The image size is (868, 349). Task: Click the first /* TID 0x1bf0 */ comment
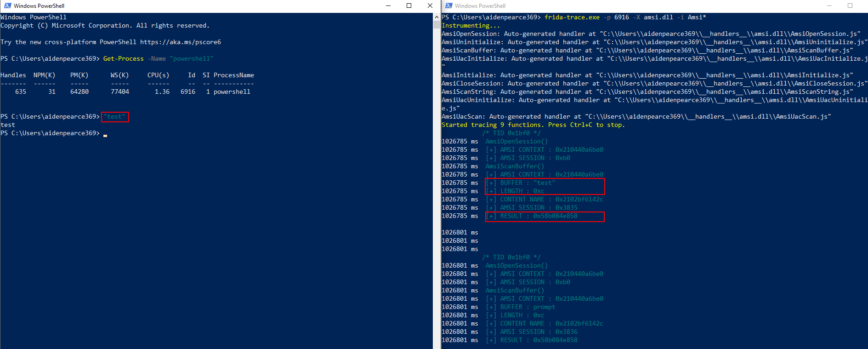coord(511,133)
